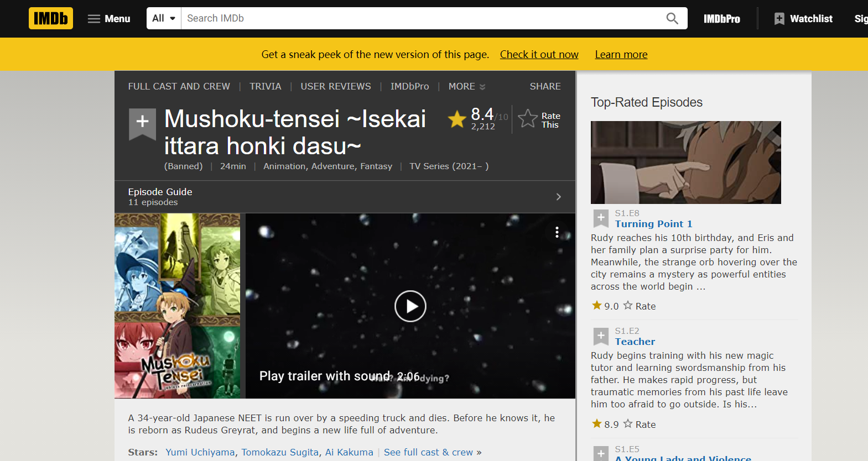Open FULL CAST AND CREW
This screenshot has height=461, width=868.
(x=179, y=86)
